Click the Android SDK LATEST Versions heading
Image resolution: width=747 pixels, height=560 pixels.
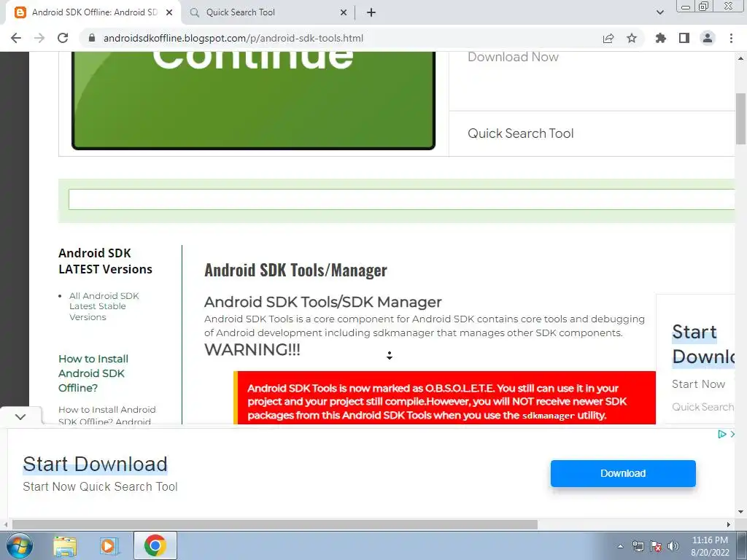click(105, 261)
